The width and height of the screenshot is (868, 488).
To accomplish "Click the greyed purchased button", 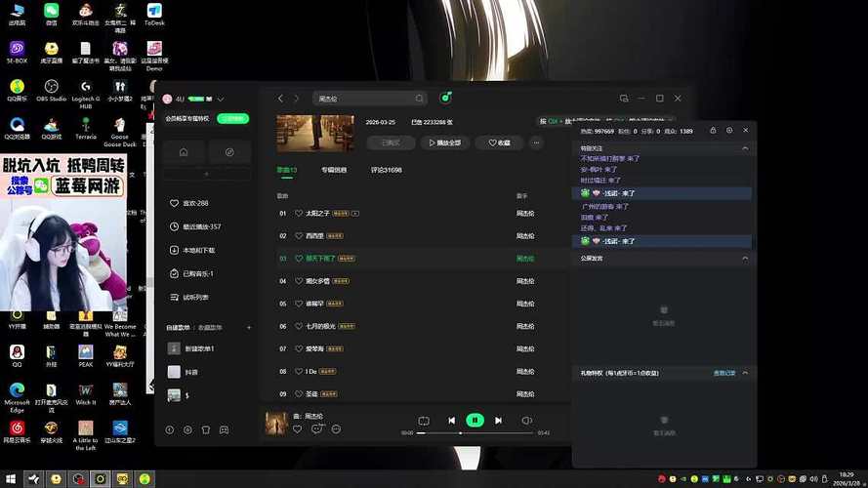I will click(x=391, y=142).
